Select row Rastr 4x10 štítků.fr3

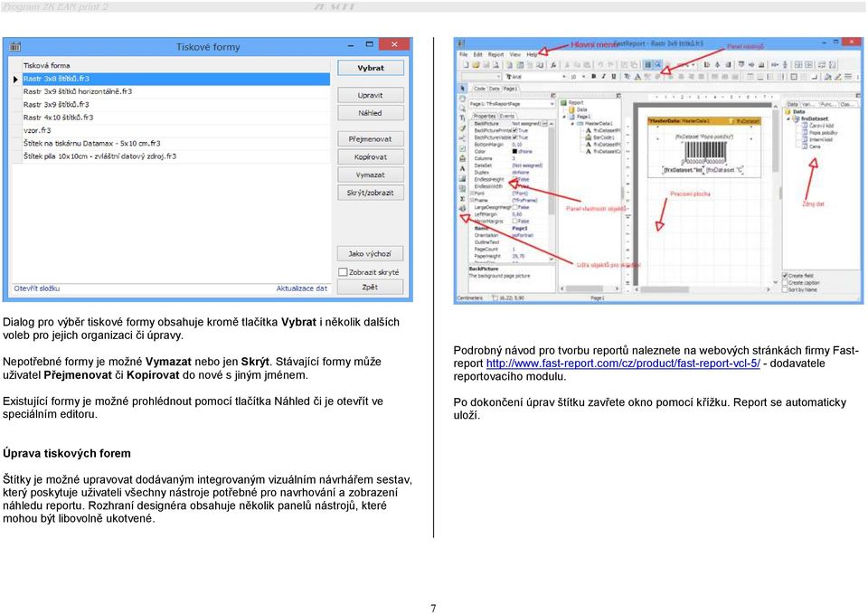tap(176, 118)
